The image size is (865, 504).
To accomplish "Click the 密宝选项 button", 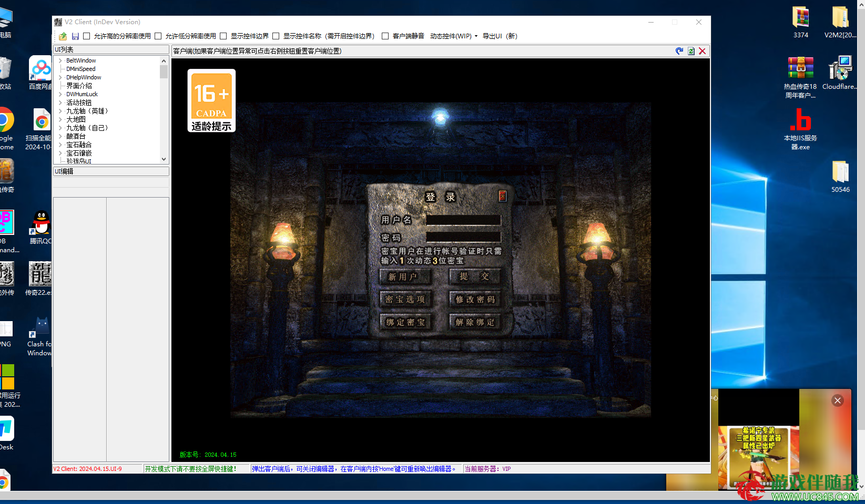I will pos(405,300).
